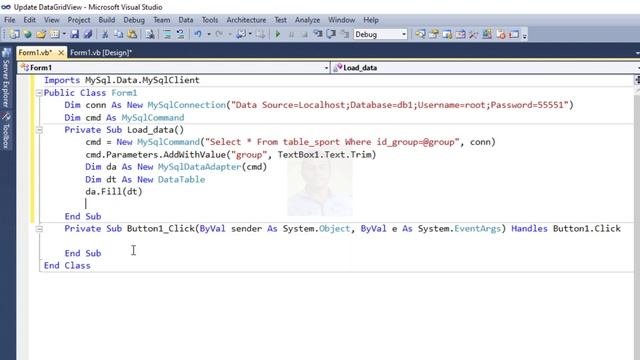The height and width of the screenshot is (360, 640).
Task: Open the Properties Window toolbar icon
Action: click(433, 34)
